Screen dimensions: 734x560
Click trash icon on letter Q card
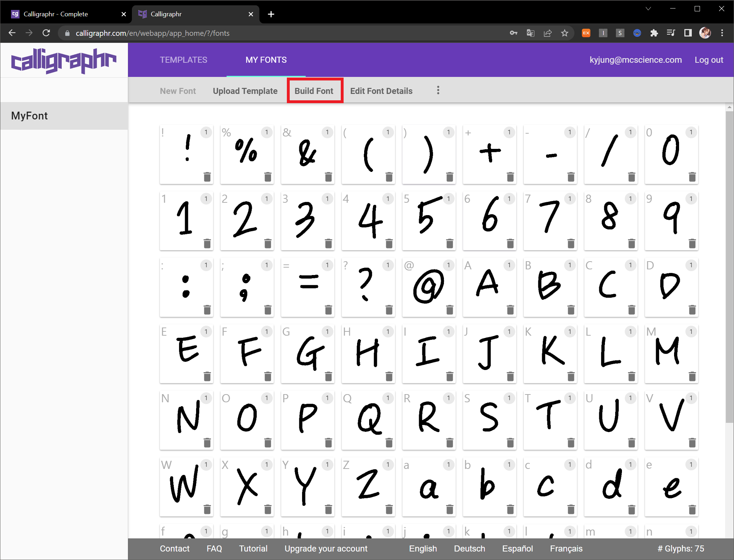point(389,442)
